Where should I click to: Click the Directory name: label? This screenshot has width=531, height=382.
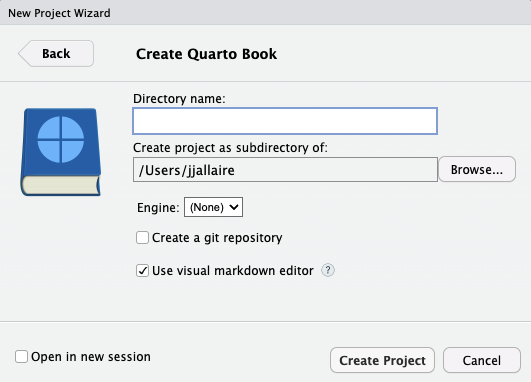point(179,99)
